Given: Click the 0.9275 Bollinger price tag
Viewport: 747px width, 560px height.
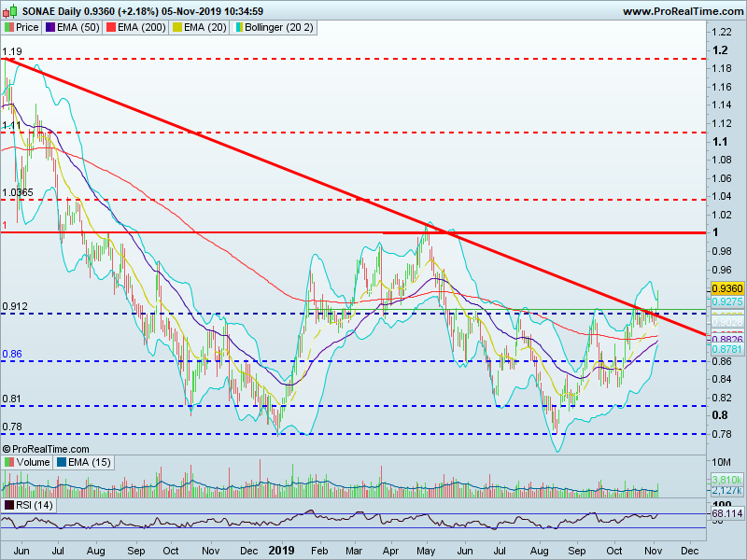Looking at the screenshot, I should pos(727,301).
